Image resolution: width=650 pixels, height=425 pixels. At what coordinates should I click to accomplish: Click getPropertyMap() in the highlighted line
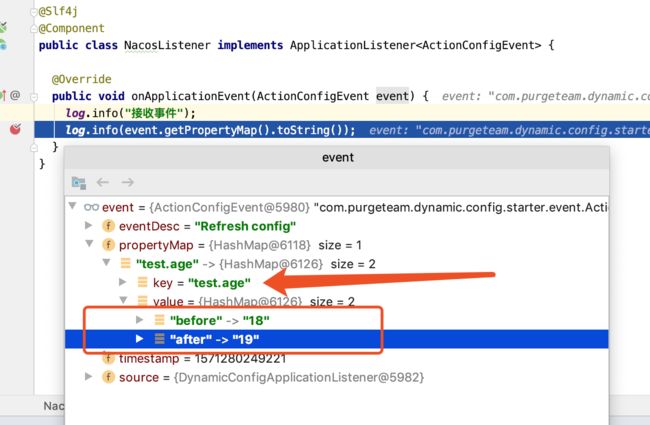tap(217, 130)
